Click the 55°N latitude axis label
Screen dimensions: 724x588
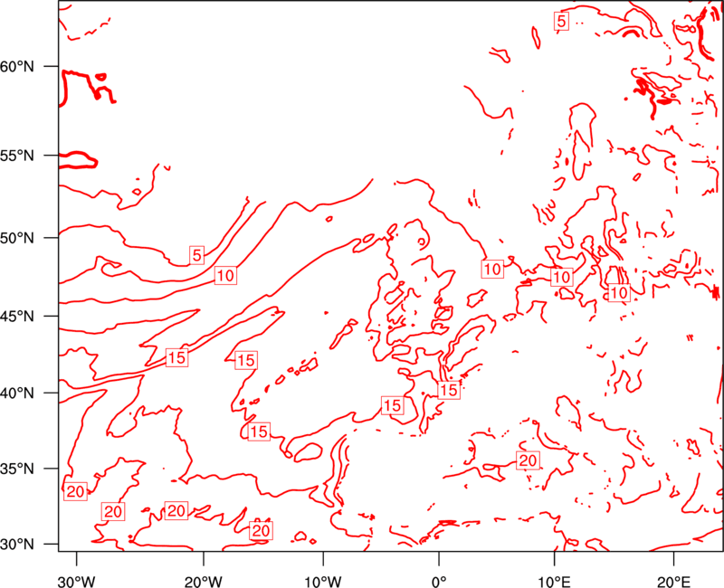tap(17, 156)
